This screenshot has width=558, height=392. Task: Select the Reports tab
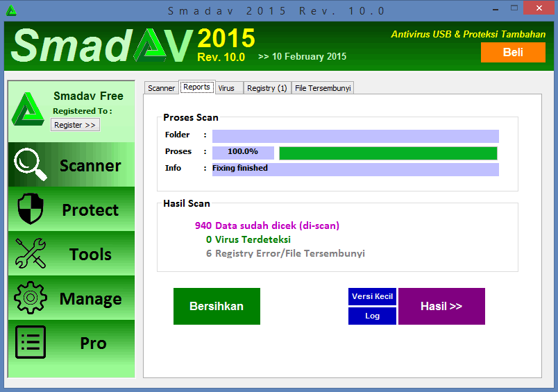[x=197, y=87]
